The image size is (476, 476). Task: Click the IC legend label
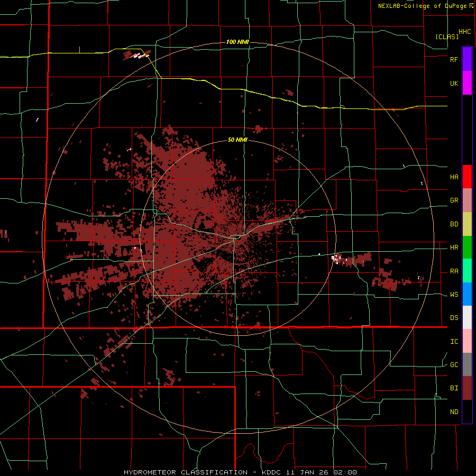(454, 342)
